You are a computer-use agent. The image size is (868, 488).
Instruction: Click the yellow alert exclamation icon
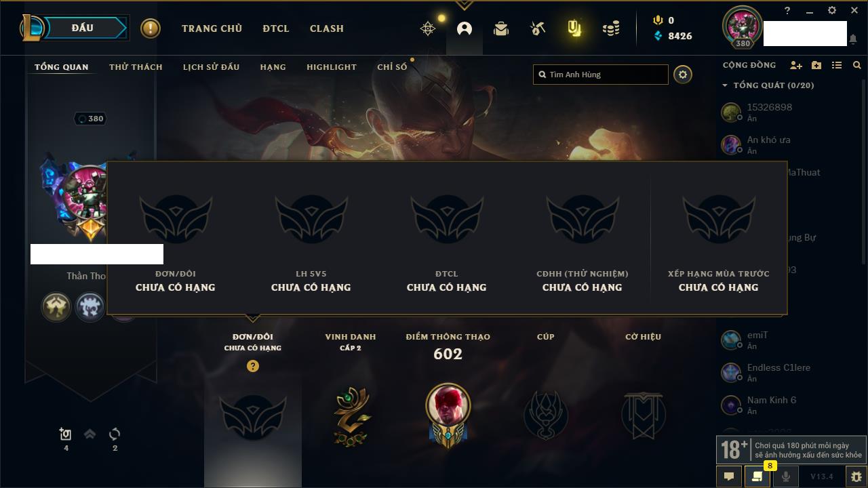coord(151,28)
